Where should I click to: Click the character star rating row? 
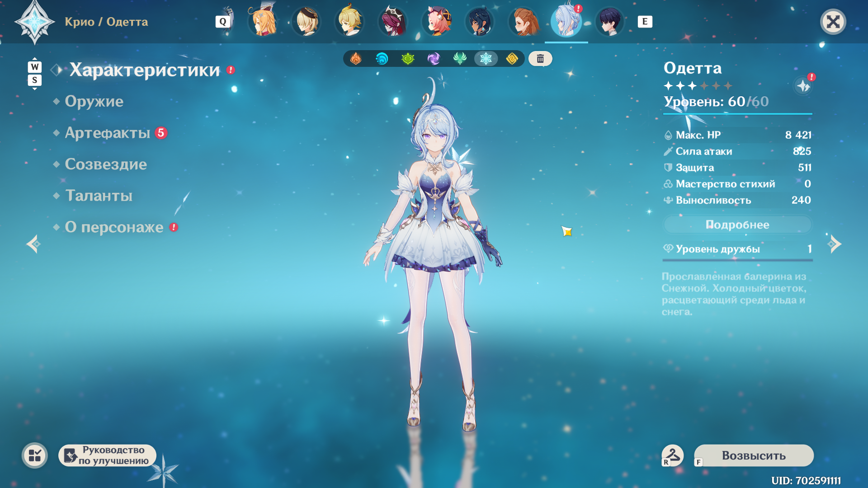click(x=698, y=85)
